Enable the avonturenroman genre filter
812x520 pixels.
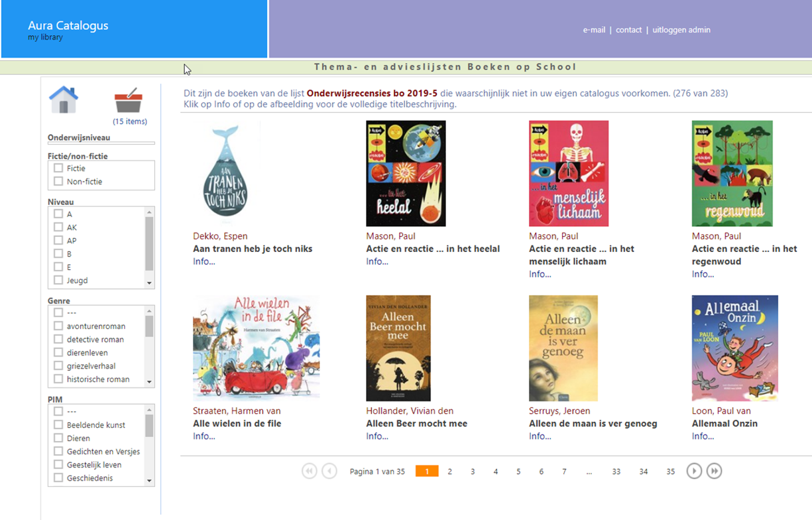(58, 326)
